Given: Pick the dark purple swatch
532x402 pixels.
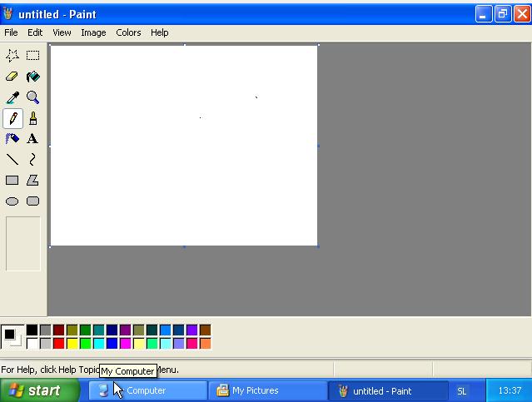Looking at the screenshot, I should coord(125,330).
